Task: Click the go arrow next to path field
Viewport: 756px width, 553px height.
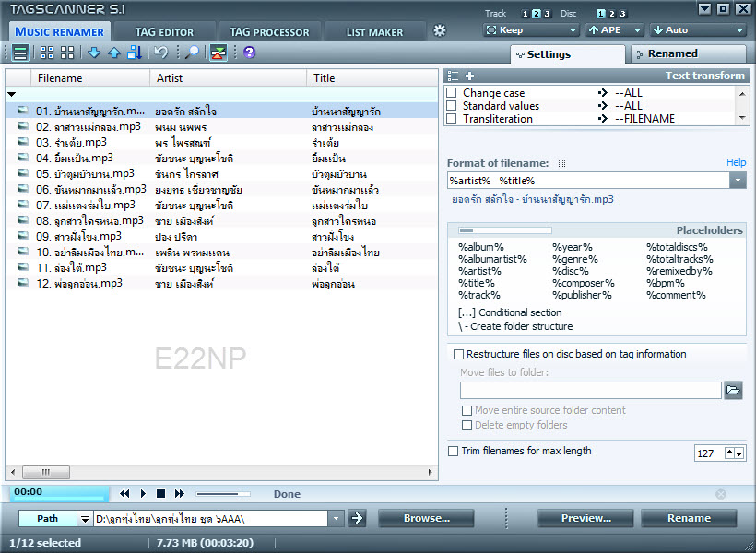Action: 358,518
